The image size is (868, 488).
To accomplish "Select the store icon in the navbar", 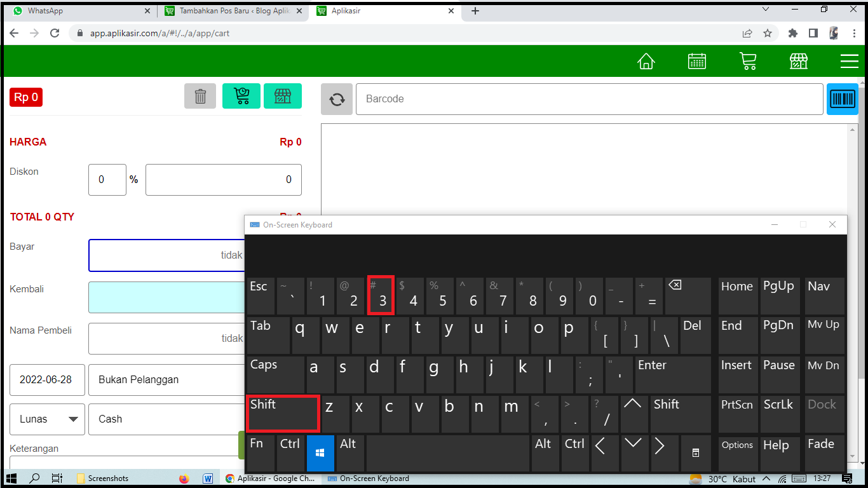I will [x=798, y=61].
